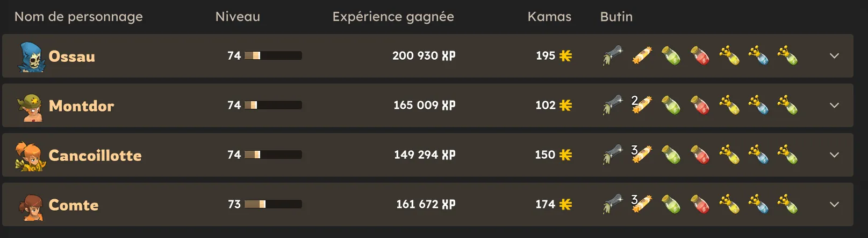Open Comte's row dropdown chevron
The image size is (868, 238).
[x=834, y=204]
